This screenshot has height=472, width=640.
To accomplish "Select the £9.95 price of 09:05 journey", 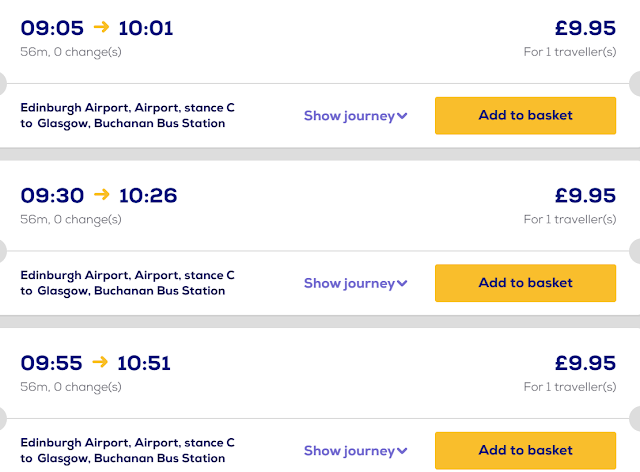I will tap(585, 28).
